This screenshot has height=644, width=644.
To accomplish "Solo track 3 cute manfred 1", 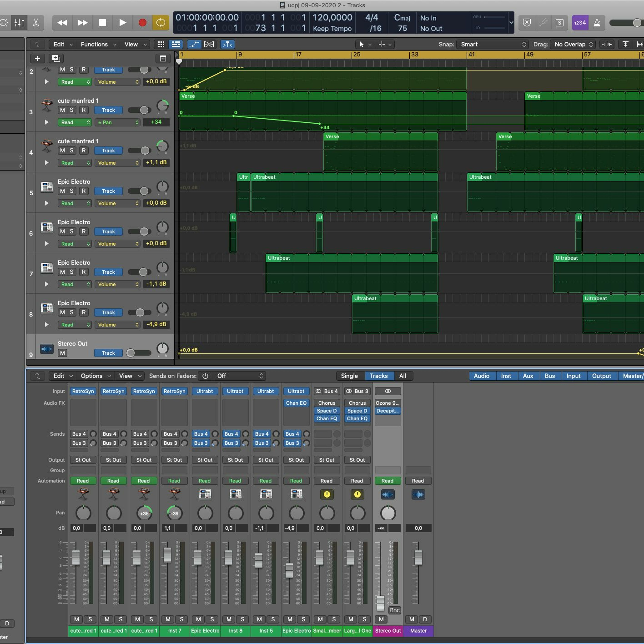I will 71,110.
